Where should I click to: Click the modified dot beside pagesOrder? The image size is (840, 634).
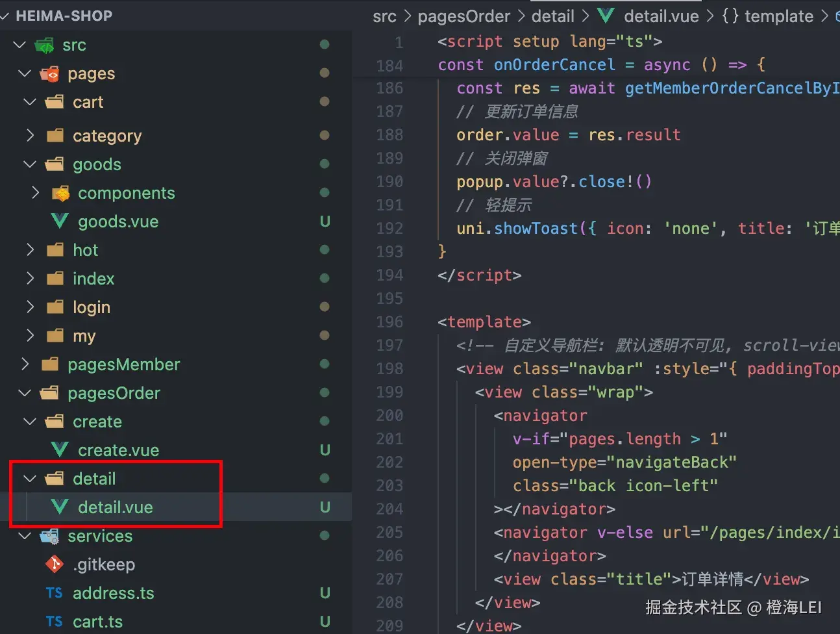[325, 392]
